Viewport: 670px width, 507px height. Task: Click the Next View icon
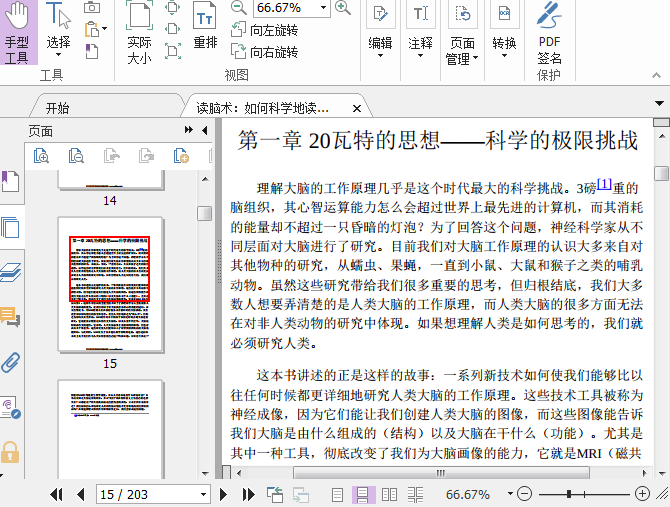(301, 494)
